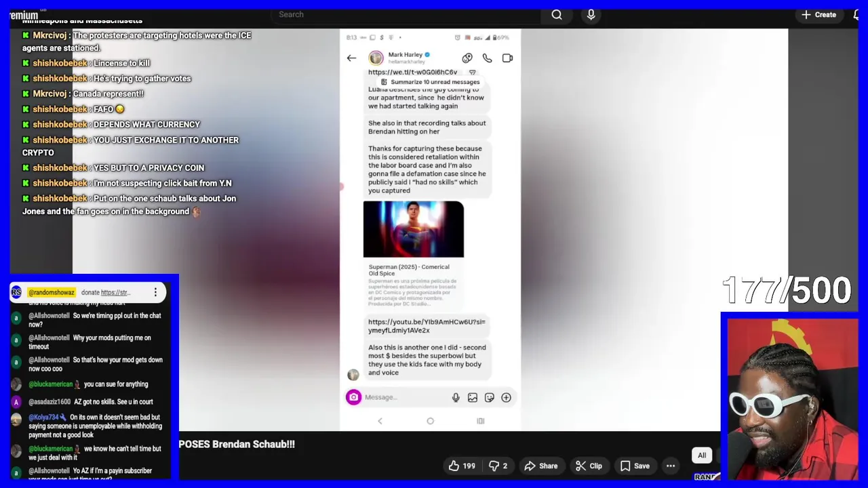The width and height of the screenshot is (868, 488).
Task: Dislike the video thumbs down
Action: coord(498,466)
